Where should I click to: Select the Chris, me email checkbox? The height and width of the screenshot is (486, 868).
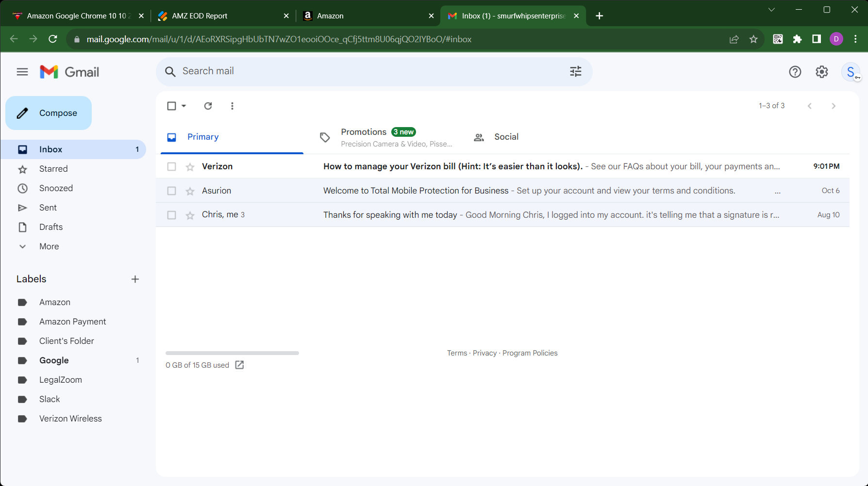click(x=171, y=215)
